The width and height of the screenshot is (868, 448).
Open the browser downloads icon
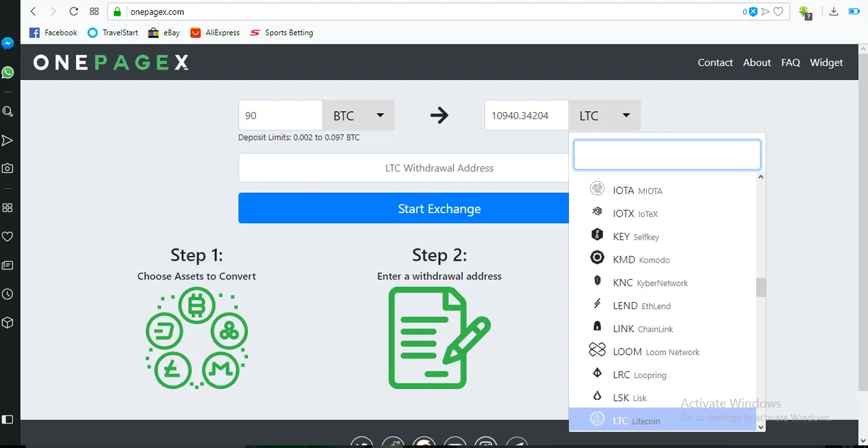[834, 12]
